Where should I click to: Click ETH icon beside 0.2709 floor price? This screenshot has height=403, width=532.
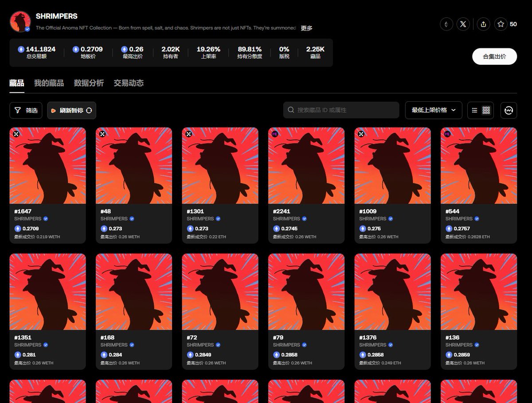[x=76, y=49]
